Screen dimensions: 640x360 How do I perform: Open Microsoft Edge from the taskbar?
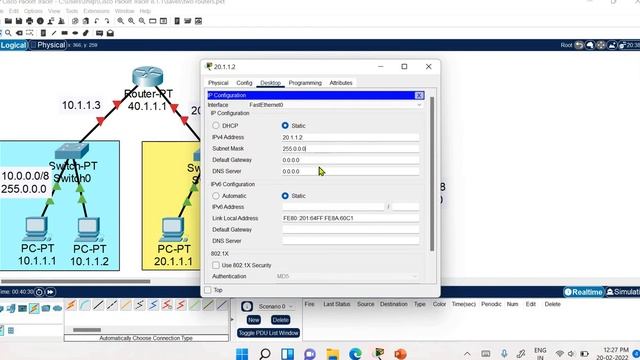(355, 353)
